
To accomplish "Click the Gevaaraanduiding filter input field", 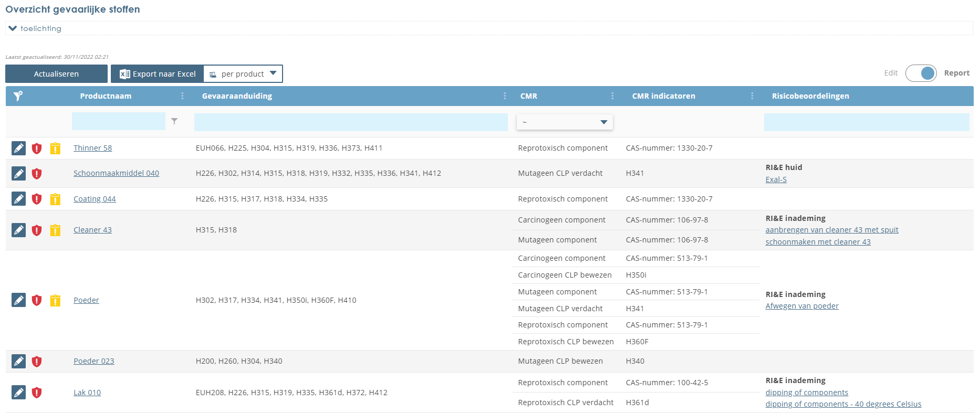I will (351, 122).
